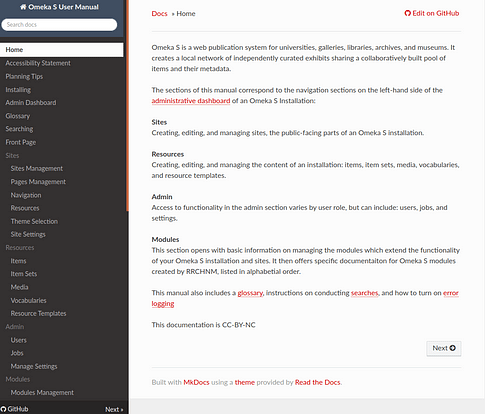This screenshot has height=414, width=485.
Task: Open the Planning Tips page in sidebar
Action: (x=24, y=76)
